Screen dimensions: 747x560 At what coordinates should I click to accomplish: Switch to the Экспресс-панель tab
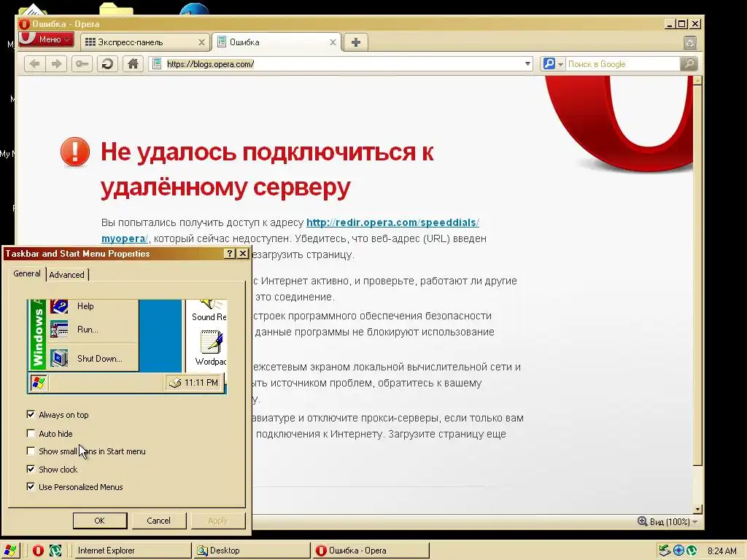(145, 42)
